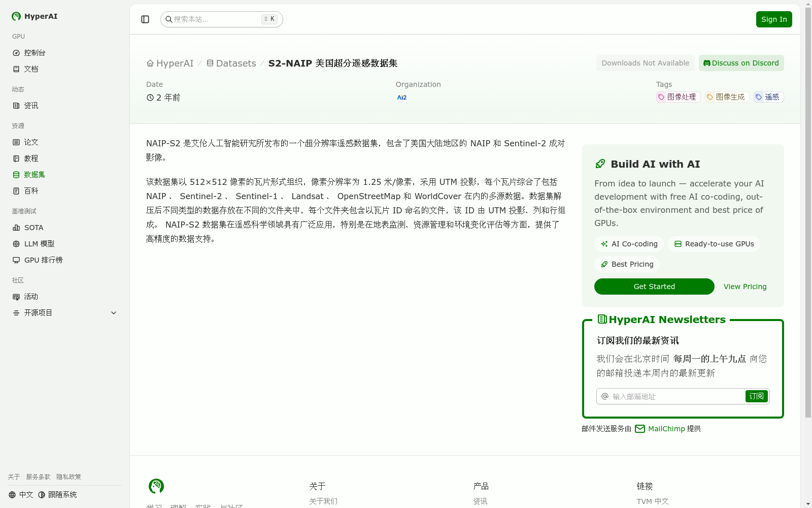Select 数据集 datasets in sidebar
This screenshot has height=508, width=812.
[64, 175]
